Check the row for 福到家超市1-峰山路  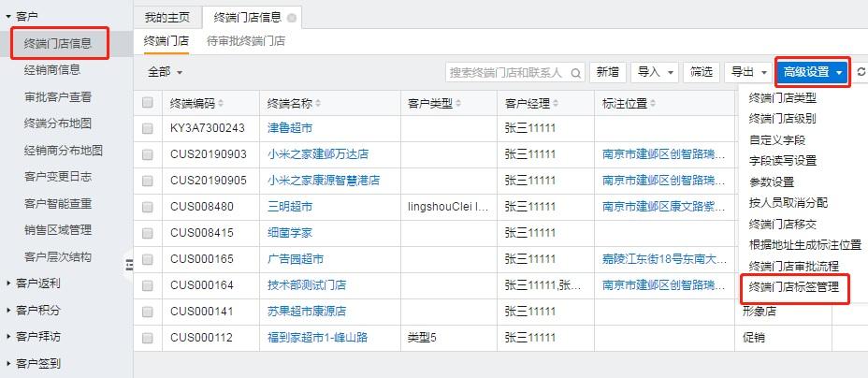(147, 338)
